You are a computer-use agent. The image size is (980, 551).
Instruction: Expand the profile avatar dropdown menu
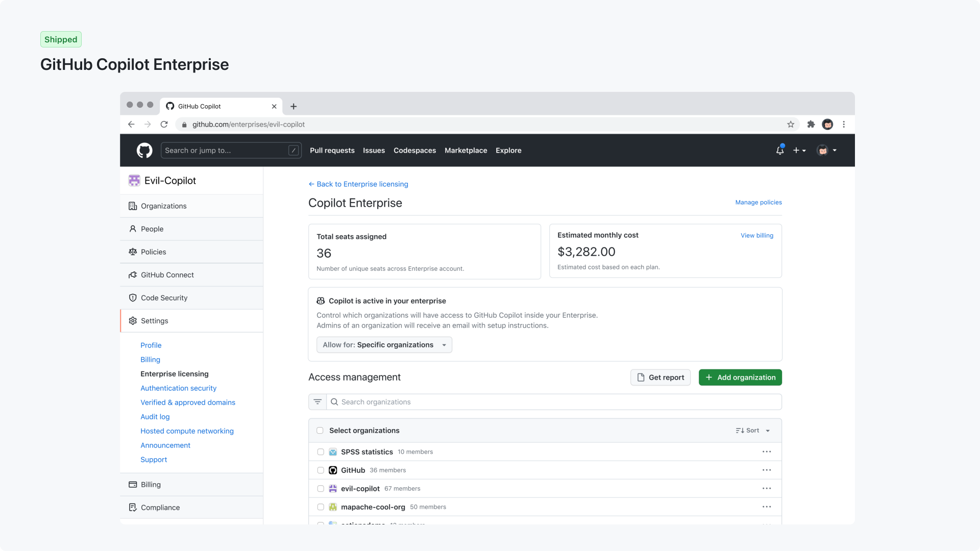826,150
